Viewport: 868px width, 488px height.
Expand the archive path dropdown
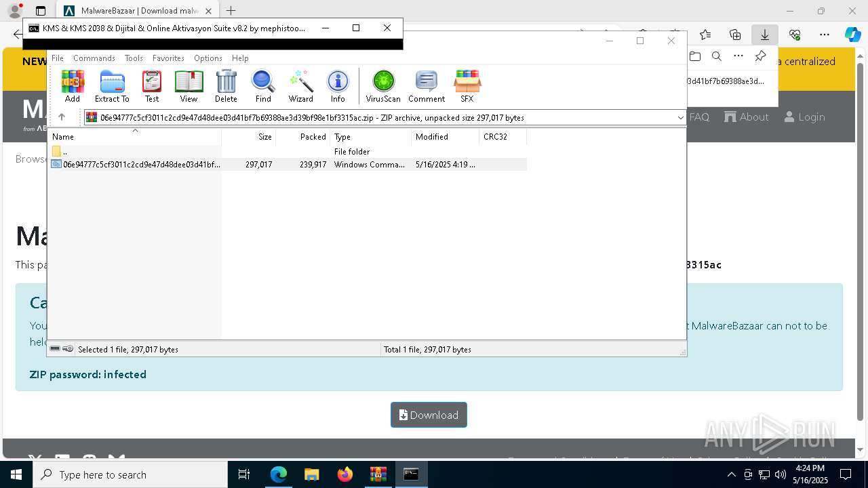[x=680, y=118]
